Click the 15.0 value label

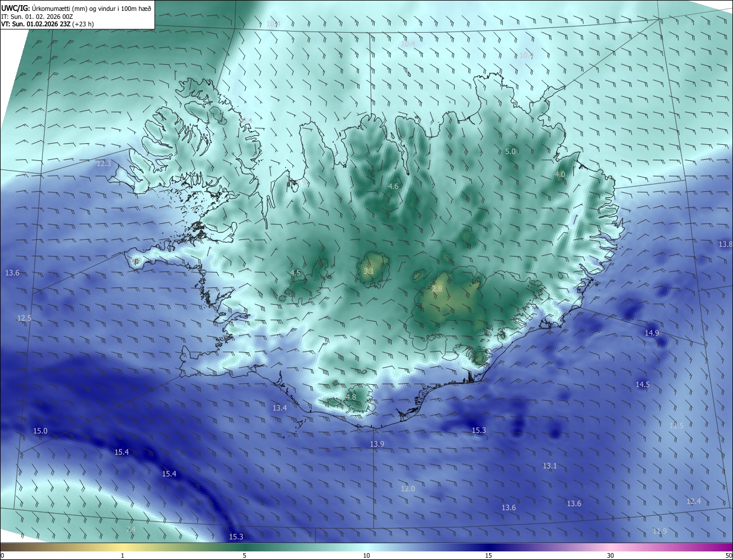coord(40,431)
